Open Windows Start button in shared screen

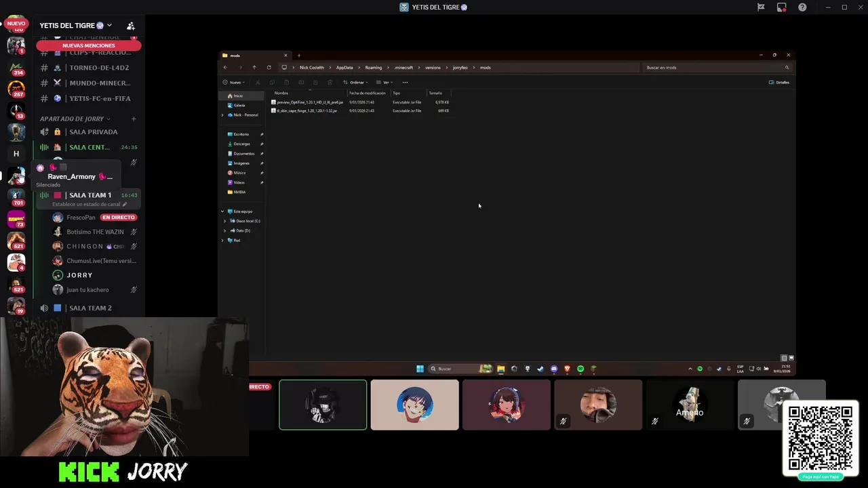420,369
